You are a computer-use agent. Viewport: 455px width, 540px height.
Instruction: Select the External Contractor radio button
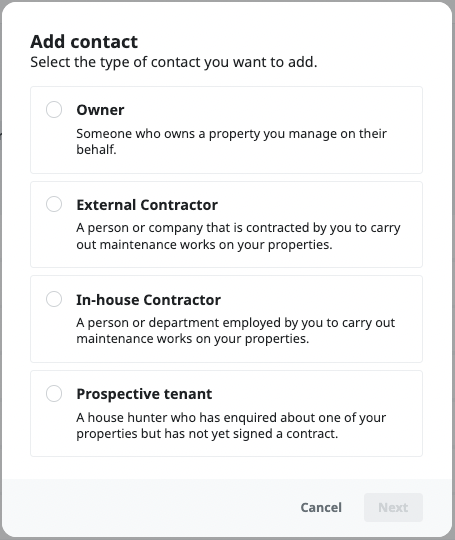54,204
